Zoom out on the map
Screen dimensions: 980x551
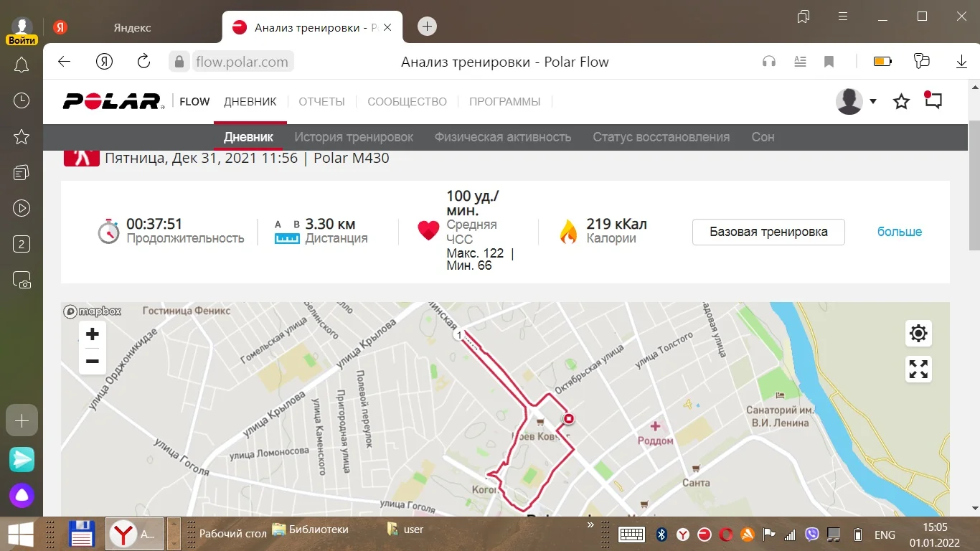tap(93, 362)
